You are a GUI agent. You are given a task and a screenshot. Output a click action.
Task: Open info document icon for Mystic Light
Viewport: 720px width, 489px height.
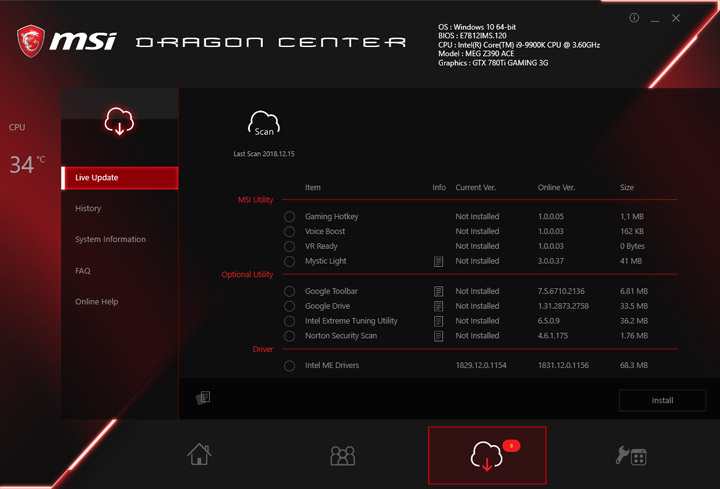[439, 261]
